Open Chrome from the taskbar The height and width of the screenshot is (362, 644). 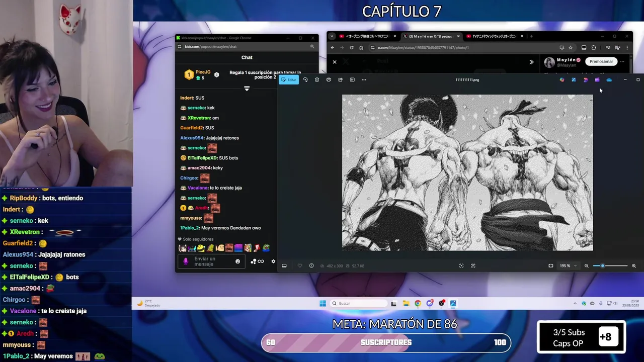[x=418, y=303]
